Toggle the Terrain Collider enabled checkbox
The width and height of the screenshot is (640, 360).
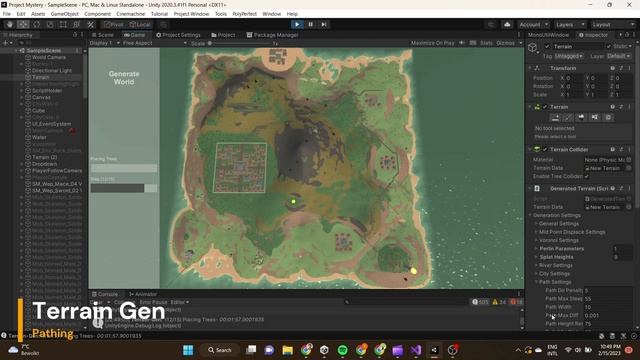pos(545,150)
